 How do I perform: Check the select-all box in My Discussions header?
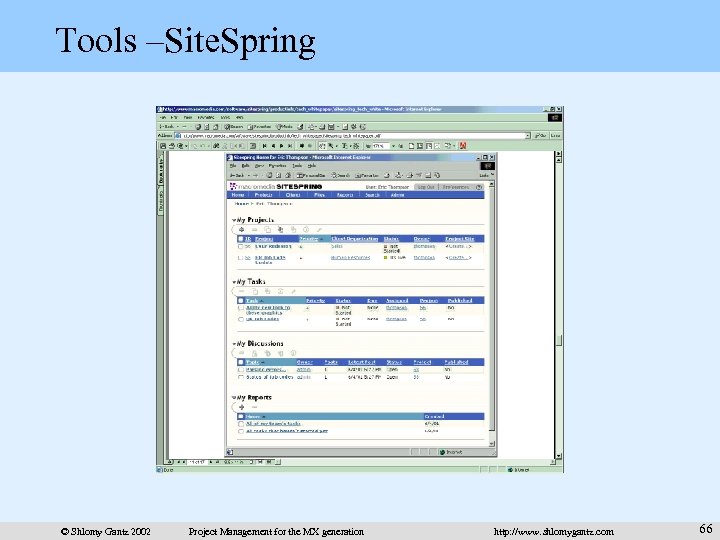click(x=240, y=362)
